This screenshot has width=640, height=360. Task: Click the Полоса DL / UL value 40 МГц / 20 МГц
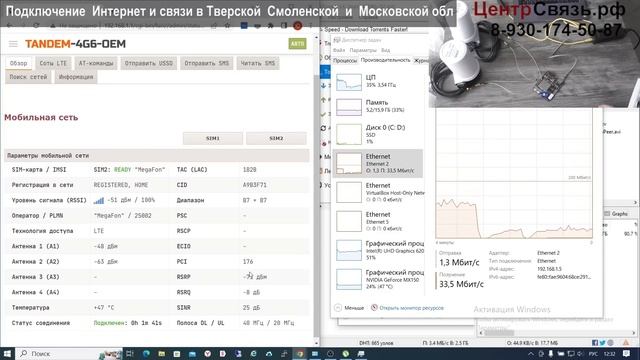tap(268, 323)
